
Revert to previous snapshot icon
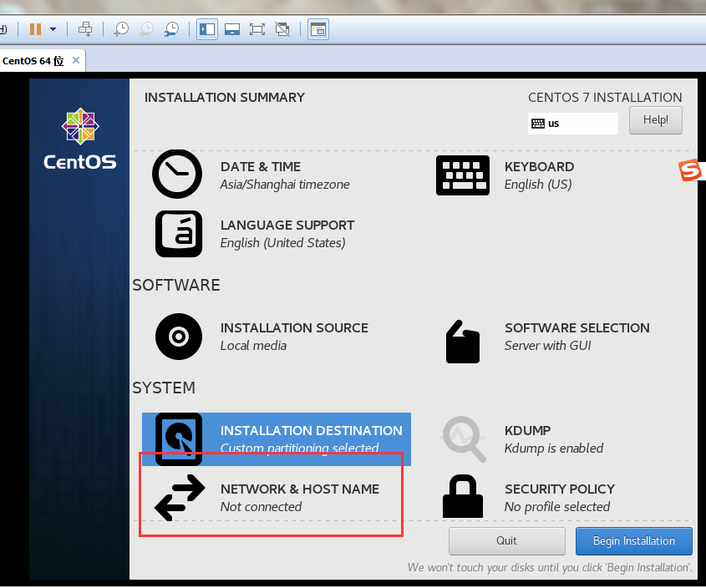146,29
